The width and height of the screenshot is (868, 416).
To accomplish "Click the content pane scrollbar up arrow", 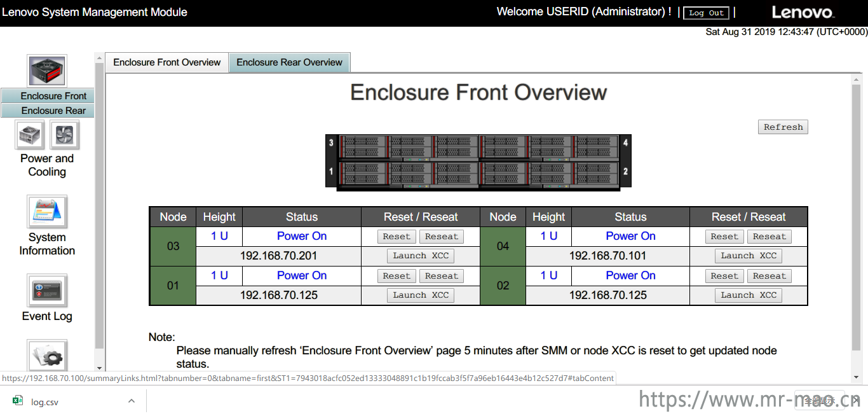I will (x=856, y=78).
